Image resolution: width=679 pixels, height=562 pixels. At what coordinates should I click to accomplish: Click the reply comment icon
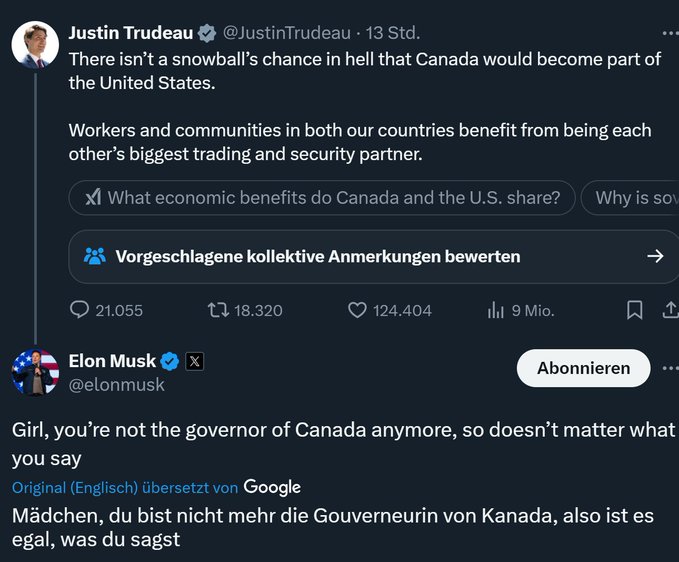point(81,311)
